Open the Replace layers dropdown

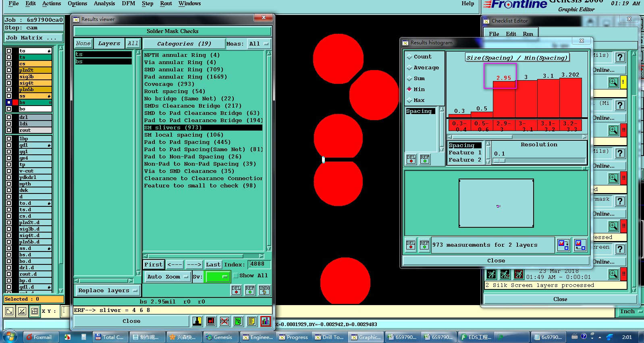(107, 290)
